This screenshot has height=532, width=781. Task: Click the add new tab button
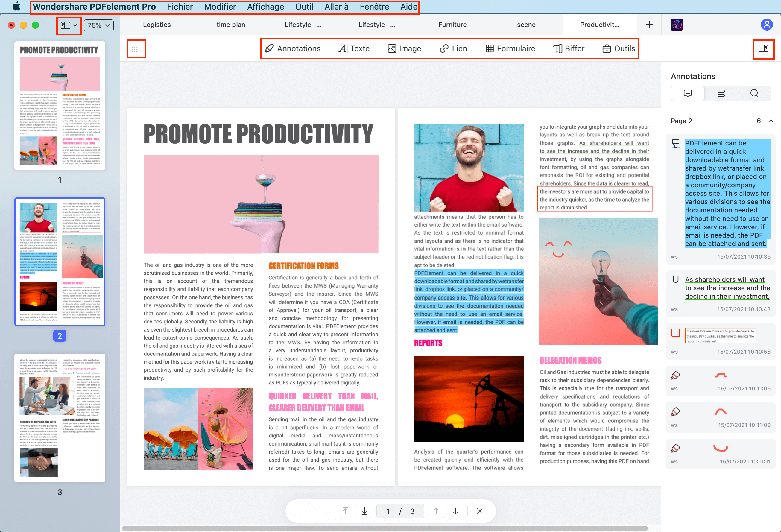point(649,24)
